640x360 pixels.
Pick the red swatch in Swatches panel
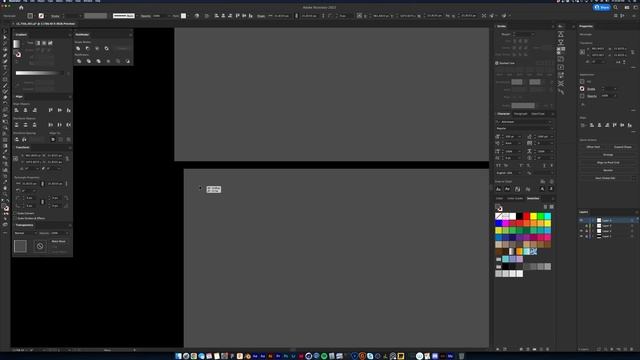tap(527, 216)
